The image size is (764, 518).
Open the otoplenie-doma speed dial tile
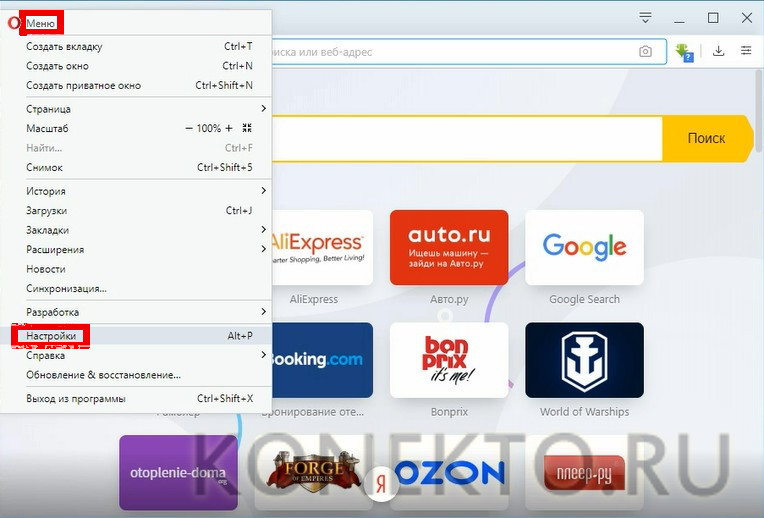tap(178, 473)
